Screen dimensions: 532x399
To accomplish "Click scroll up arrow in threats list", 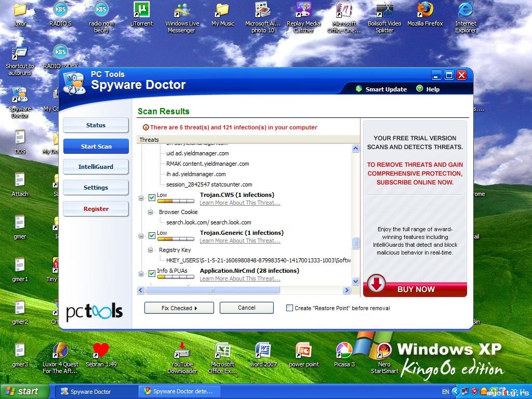I will tap(355, 148).
